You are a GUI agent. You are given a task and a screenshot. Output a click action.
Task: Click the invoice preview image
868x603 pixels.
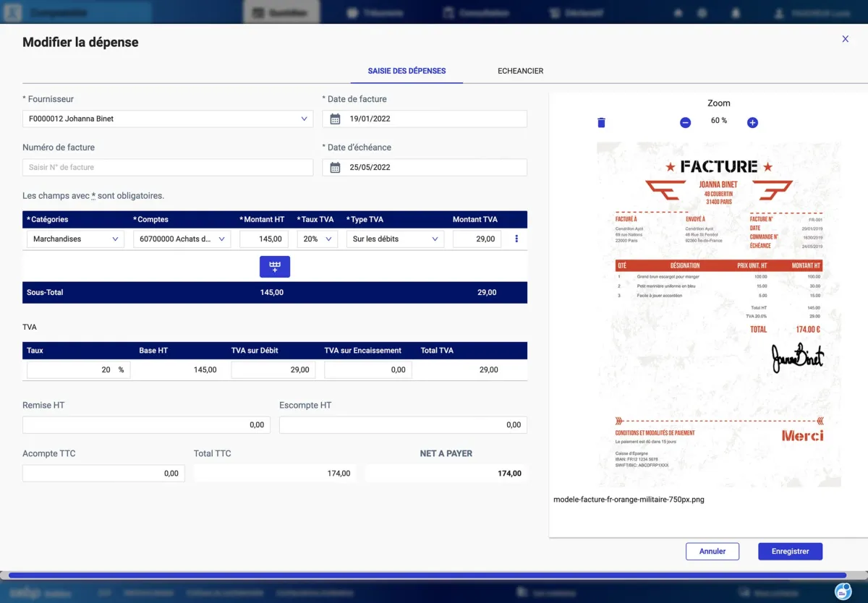click(718, 315)
